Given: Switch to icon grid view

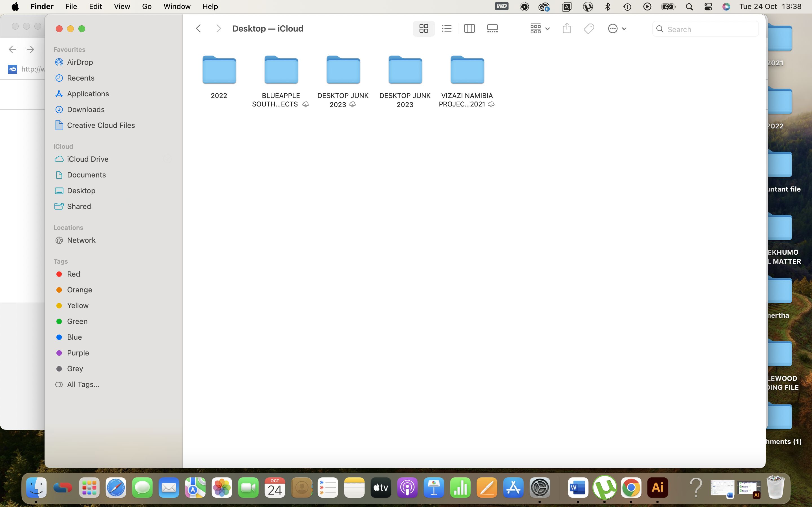Looking at the screenshot, I should (423, 28).
